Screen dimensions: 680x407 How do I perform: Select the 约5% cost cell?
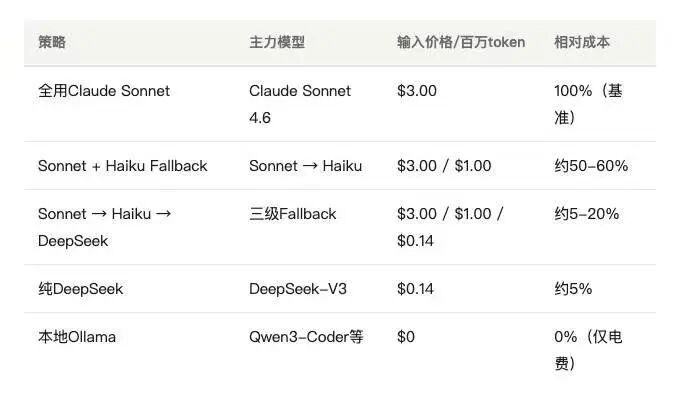pos(573,289)
